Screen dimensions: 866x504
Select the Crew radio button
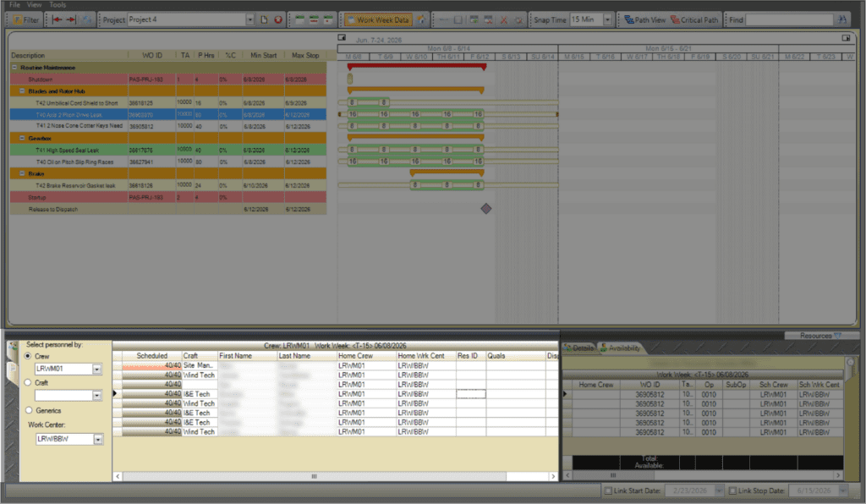(26, 357)
